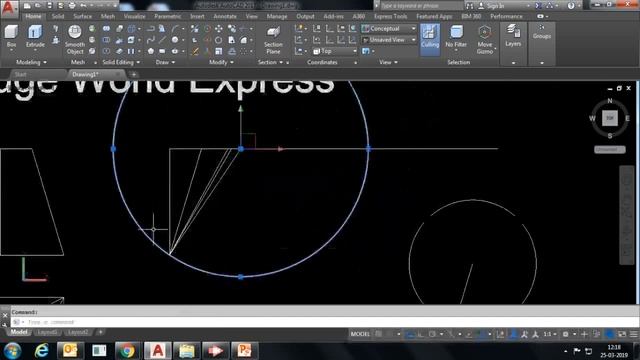This screenshot has height=360, width=640.
Task: Open the Top UCS view dropdown
Action: (x=335, y=51)
